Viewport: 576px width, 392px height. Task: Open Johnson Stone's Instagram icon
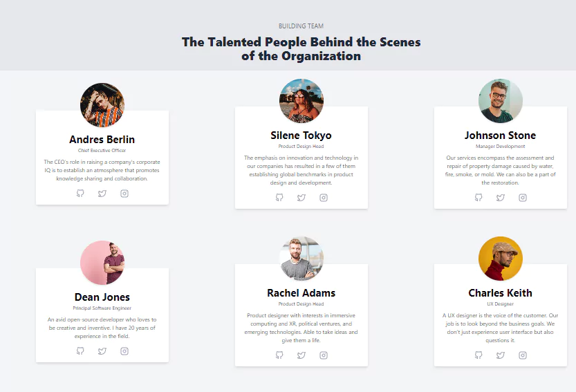coord(523,197)
